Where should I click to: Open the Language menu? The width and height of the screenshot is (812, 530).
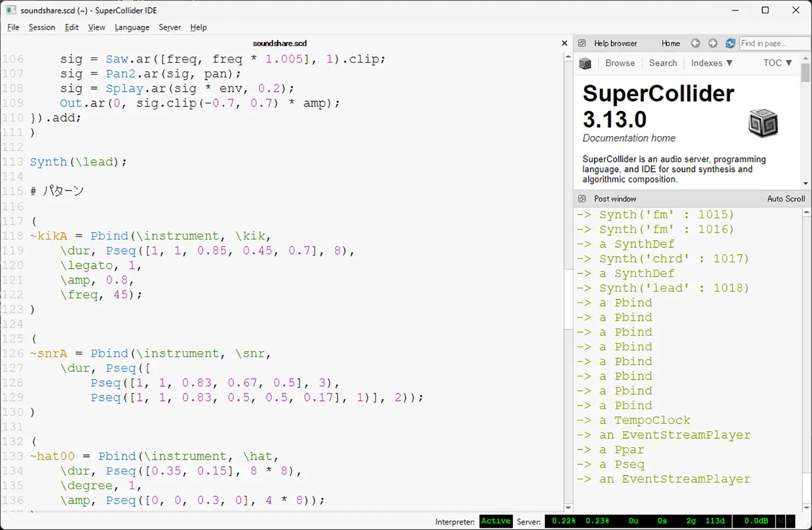coord(132,27)
